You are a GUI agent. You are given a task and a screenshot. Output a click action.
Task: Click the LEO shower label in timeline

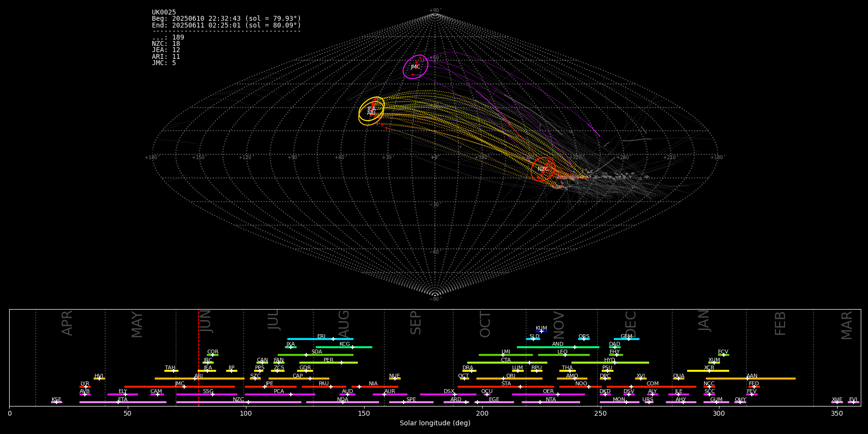tap(563, 352)
